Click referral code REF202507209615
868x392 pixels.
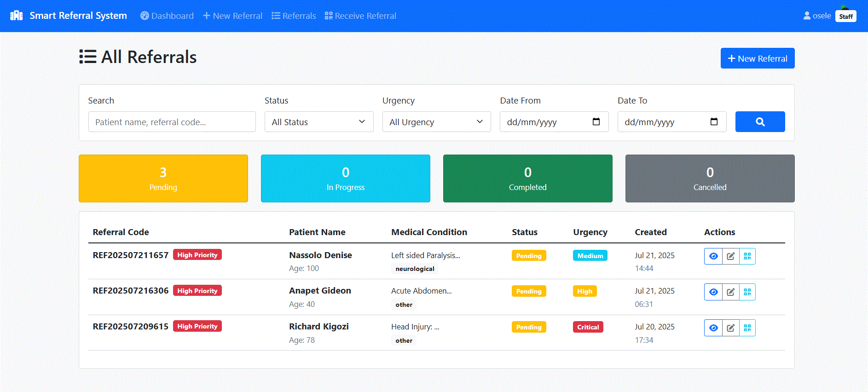(x=131, y=327)
